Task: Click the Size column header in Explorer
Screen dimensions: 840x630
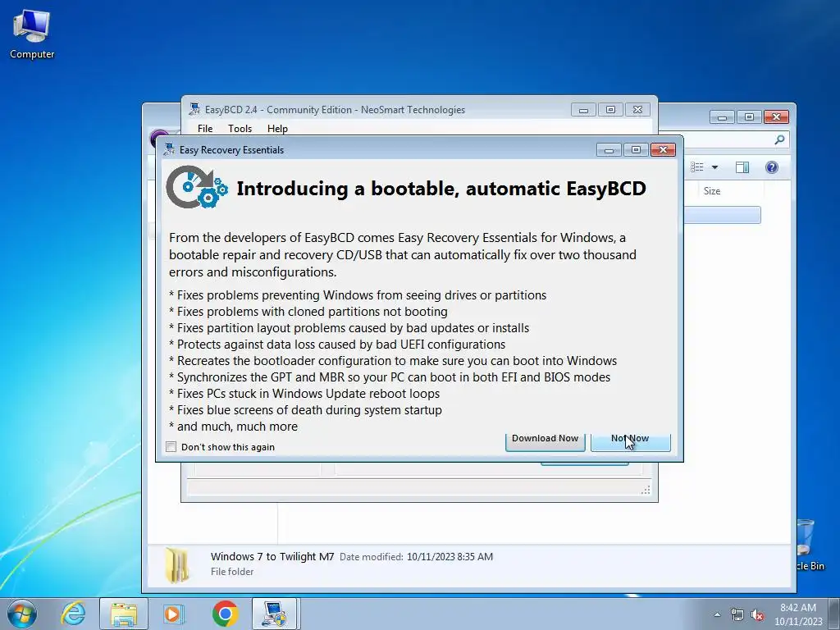Action: point(711,191)
